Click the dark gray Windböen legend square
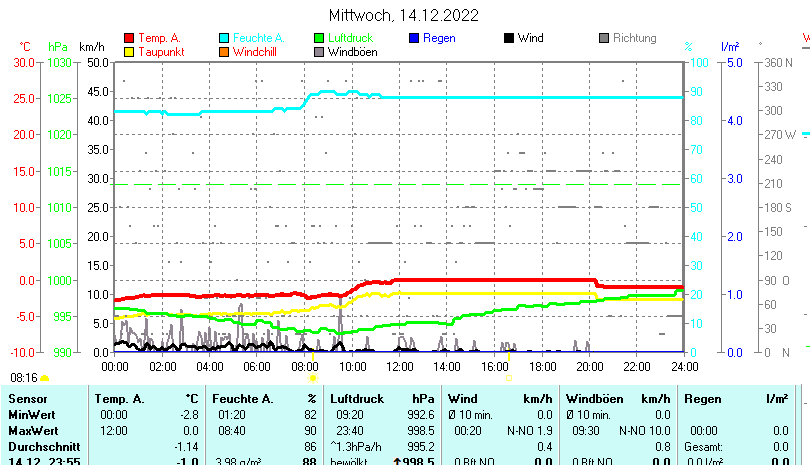The image size is (810, 465). click(x=319, y=51)
